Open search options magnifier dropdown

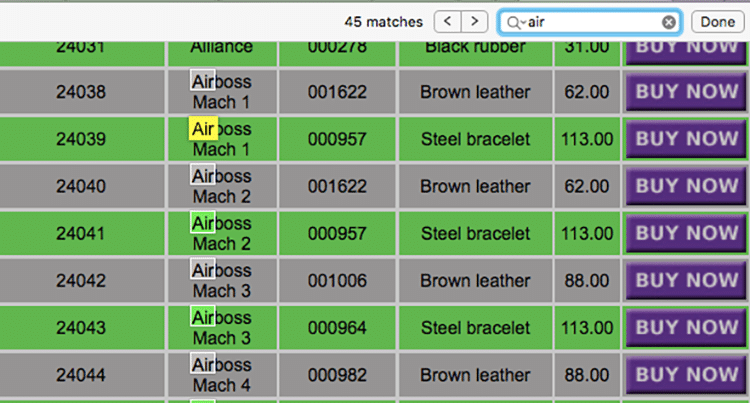coord(516,22)
